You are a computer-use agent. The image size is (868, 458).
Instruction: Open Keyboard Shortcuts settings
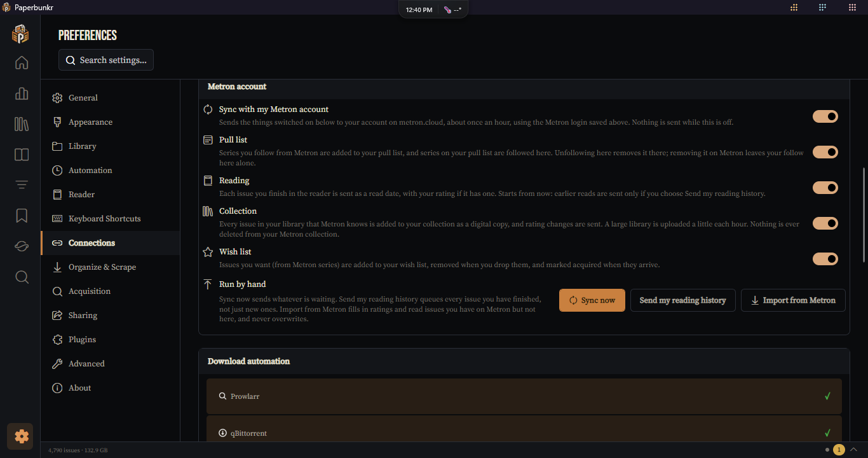pos(110,219)
